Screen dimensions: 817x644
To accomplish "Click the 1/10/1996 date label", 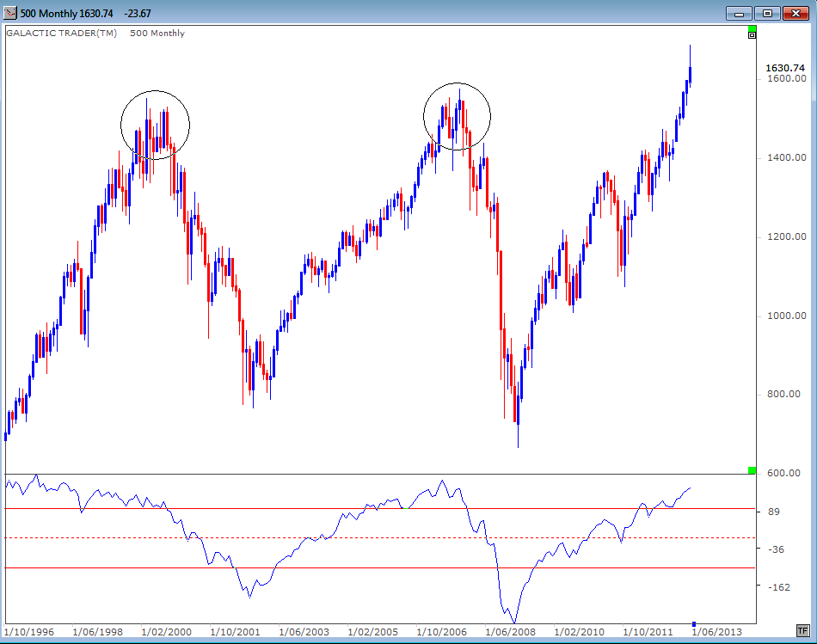I will pos(29,632).
